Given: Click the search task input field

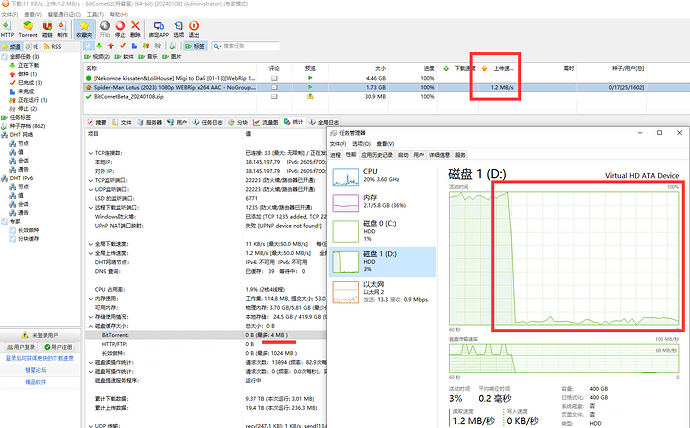Looking at the screenshot, I should [x=250, y=46].
